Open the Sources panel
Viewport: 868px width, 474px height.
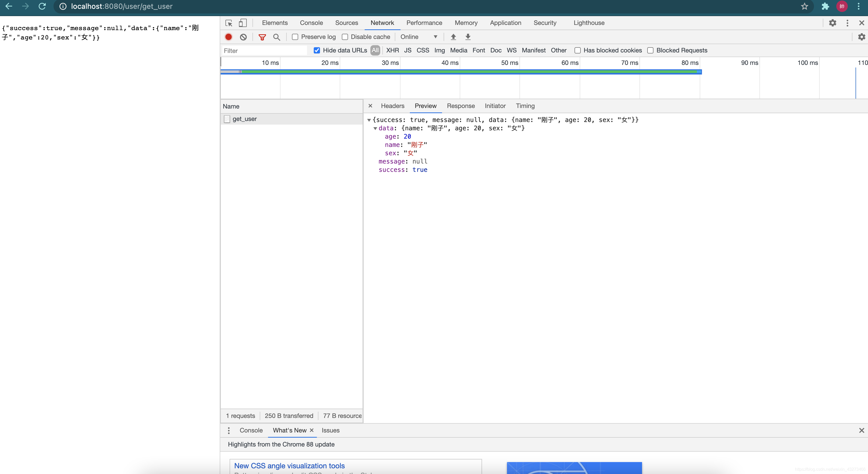point(346,23)
